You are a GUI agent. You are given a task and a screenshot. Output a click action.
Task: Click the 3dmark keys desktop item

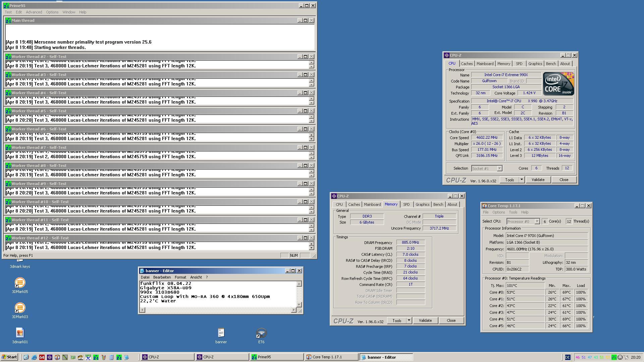pyautogui.click(x=20, y=266)
